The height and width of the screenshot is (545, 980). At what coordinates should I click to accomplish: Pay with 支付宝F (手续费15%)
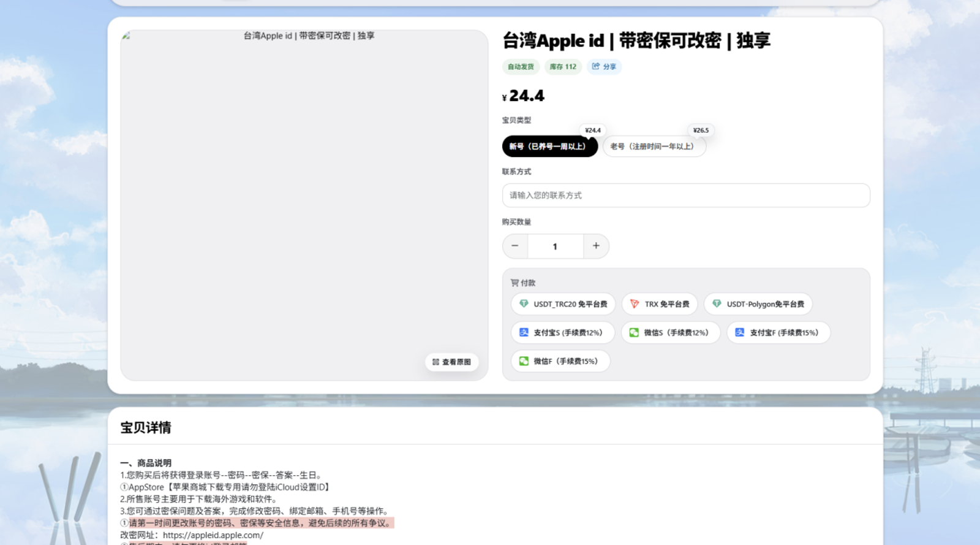(x=778, y=332)
